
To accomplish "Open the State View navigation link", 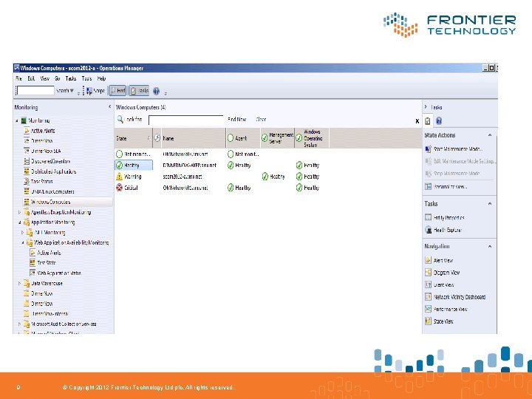I will (x=439, y=321).
